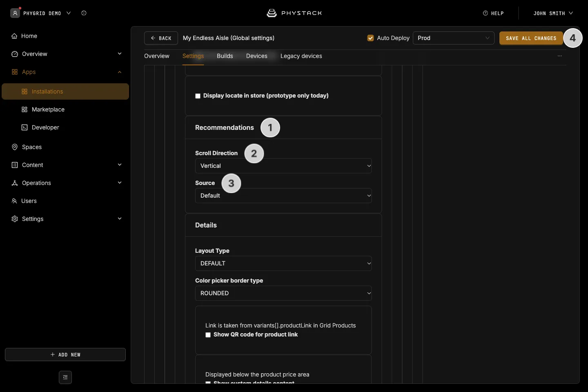Image resolution: width=588 pixels, height=392 pixels.
Task: Expand the Overview sidebar section
Action: point(120,54)
